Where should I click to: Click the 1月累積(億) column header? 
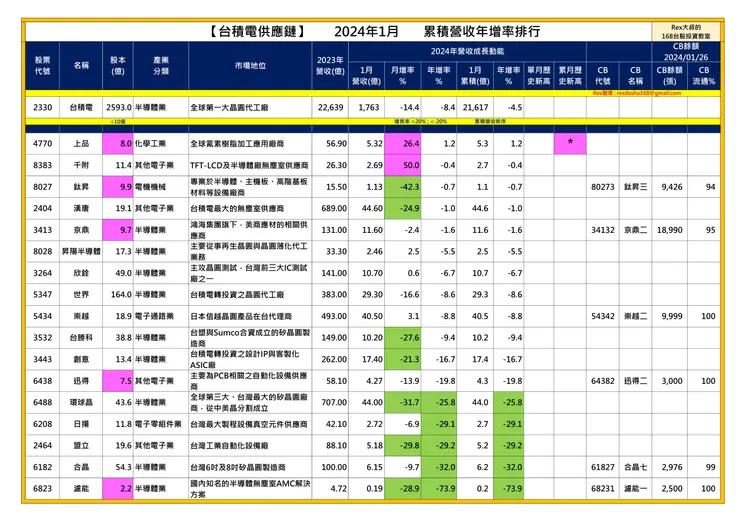pyautogui.click(x=475, y=76)
